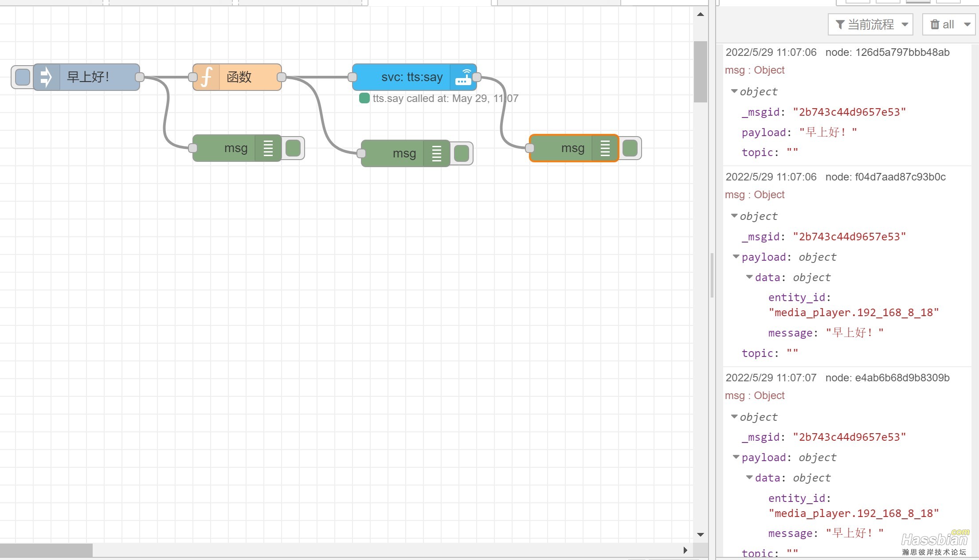The image size is (979, 560).
Task: Click msg : Object label of third message
Action: coord(755,396)
